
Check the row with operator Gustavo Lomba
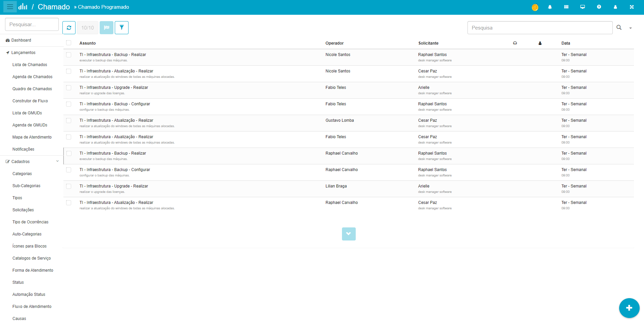(69, 120)
